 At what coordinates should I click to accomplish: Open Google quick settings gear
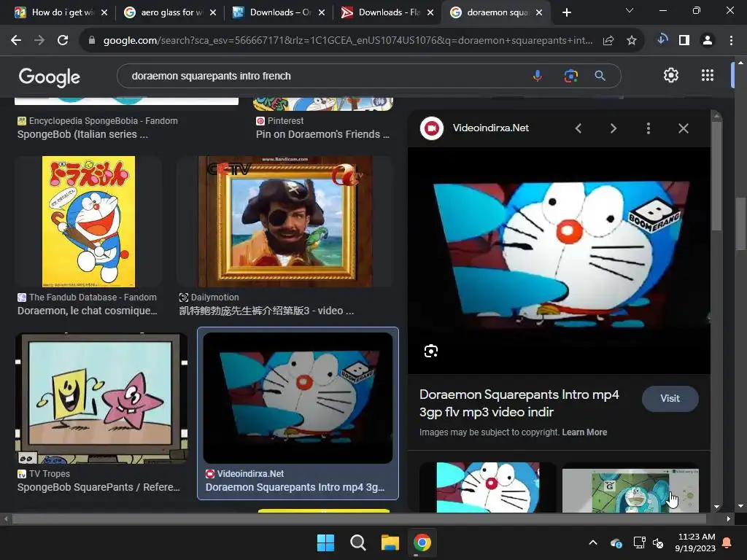671,75
